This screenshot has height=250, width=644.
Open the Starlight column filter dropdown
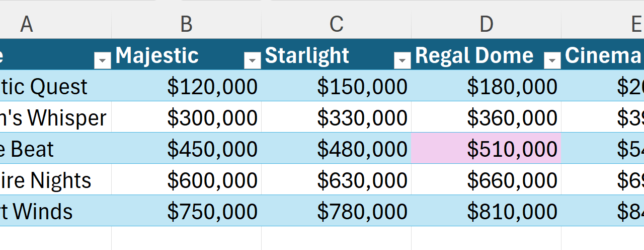pyautogui.click(x=402, y=61)
